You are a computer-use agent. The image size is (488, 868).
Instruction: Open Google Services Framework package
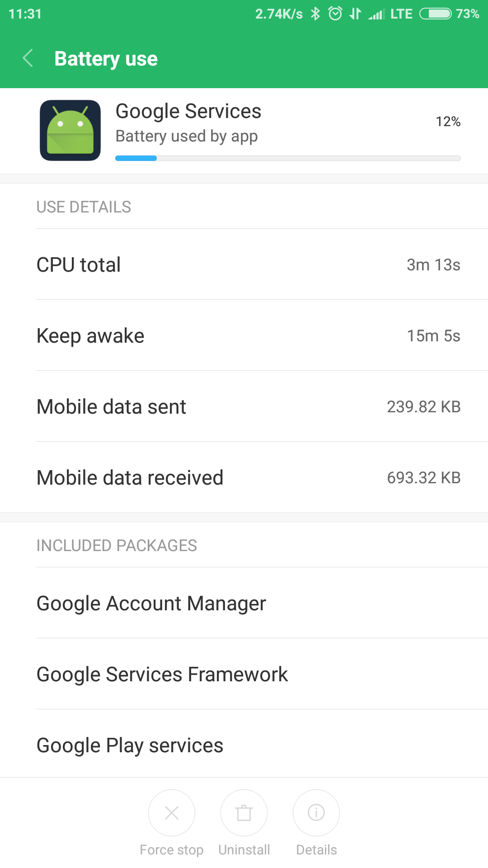tap(162, 674)
